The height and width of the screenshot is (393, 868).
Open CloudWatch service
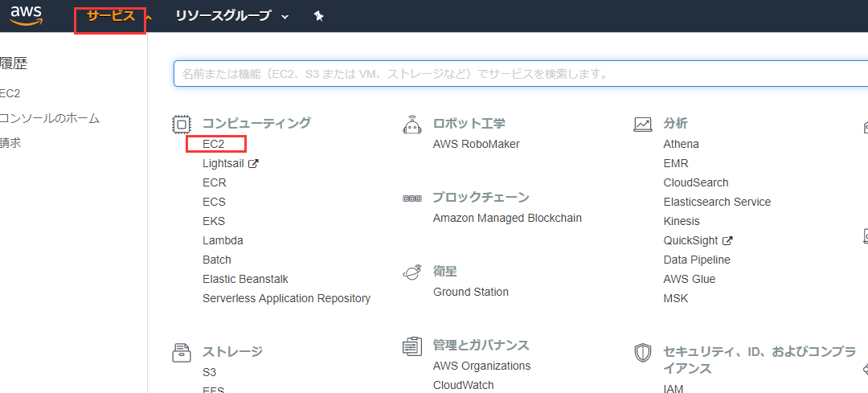click(464, 385)
